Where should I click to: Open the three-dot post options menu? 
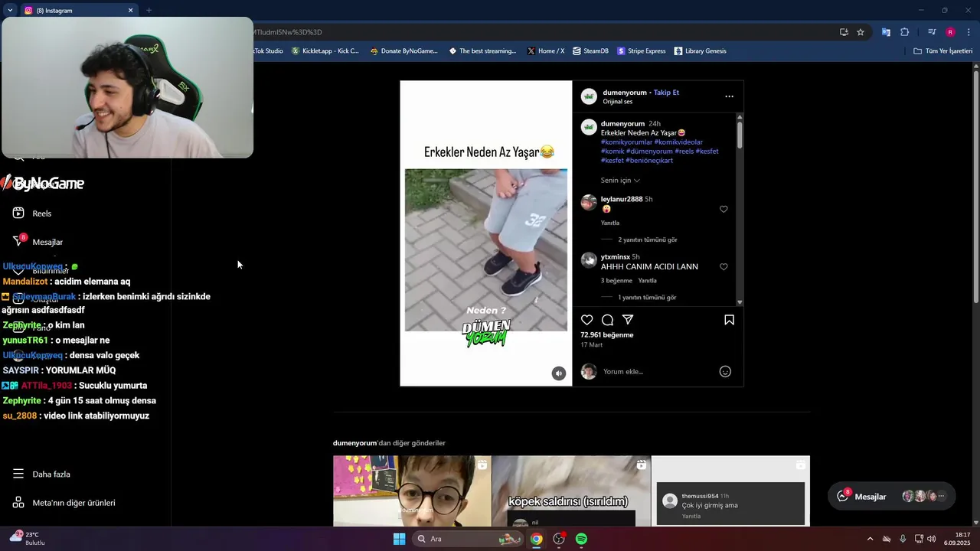click(x=729, y=96)
